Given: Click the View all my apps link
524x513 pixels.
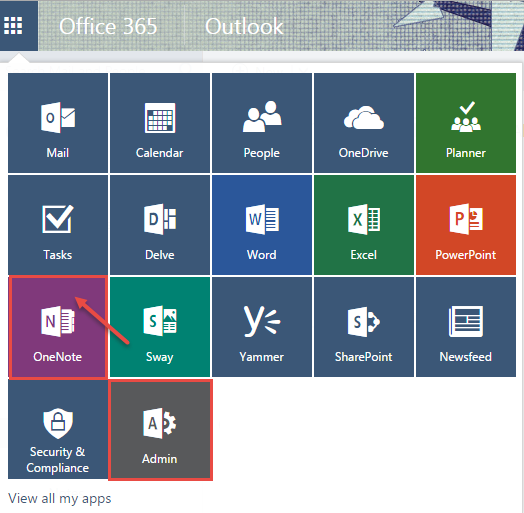Looking at the screenshot, I should (59, 499).
